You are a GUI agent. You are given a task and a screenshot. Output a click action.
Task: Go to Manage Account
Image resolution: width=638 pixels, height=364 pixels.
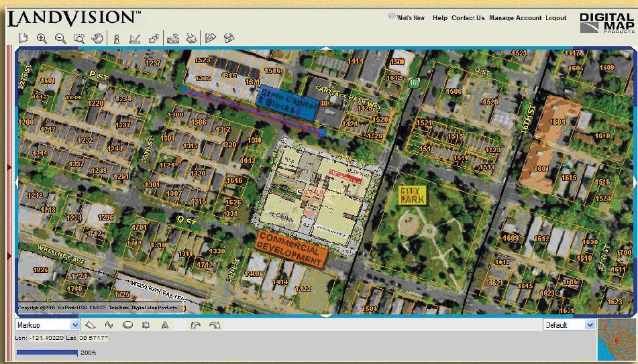click(x=515, y=18)
